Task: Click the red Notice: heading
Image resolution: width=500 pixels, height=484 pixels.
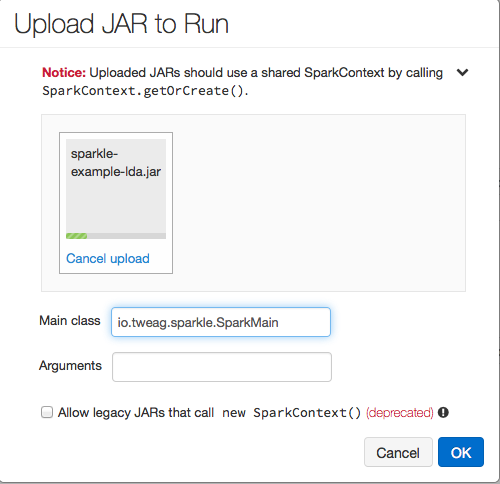Action: [64, 72]
